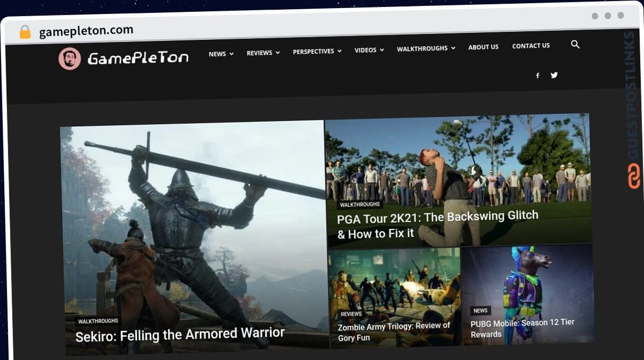
Task: Click NEWS tag on PUBG Mobile article
Action: click(x=480, y=311)
